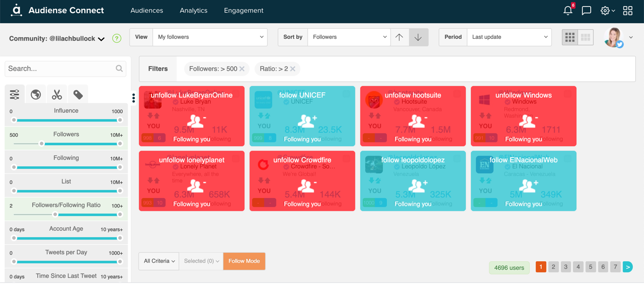This screenshot has width=644, height=285.
Task: Select page 1 button
Action: point(541,267)
